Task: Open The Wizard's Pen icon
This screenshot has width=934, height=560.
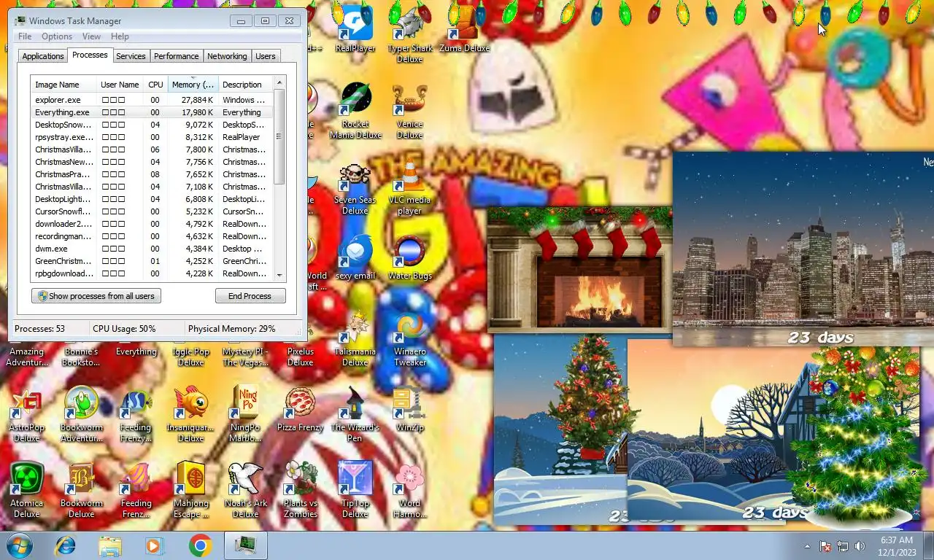Action: tap(355, 415)
